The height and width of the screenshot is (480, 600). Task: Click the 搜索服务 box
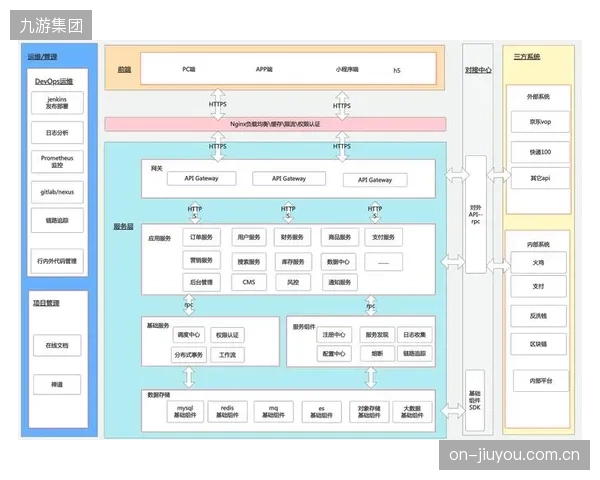click(249, 262)
